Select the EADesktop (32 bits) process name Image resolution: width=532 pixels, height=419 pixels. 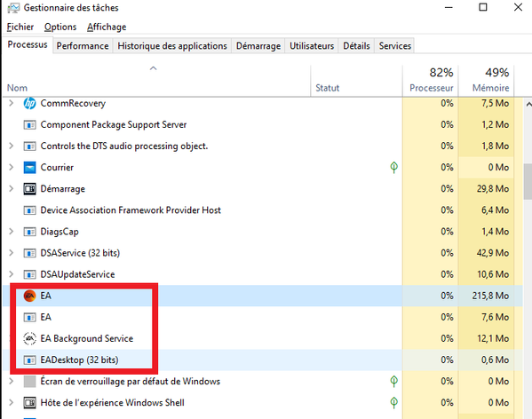[79, 360]
